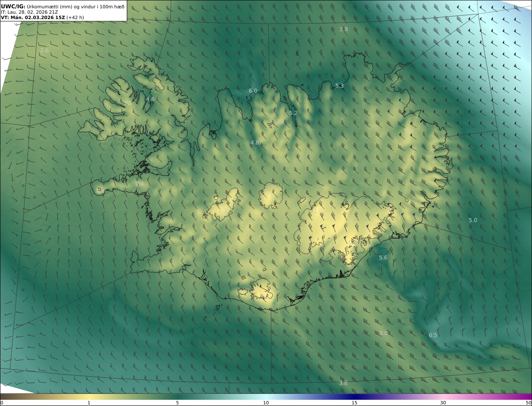Click the 4.6 value label
The height and width of the screenshot is (406, 532).
point(150,99)
